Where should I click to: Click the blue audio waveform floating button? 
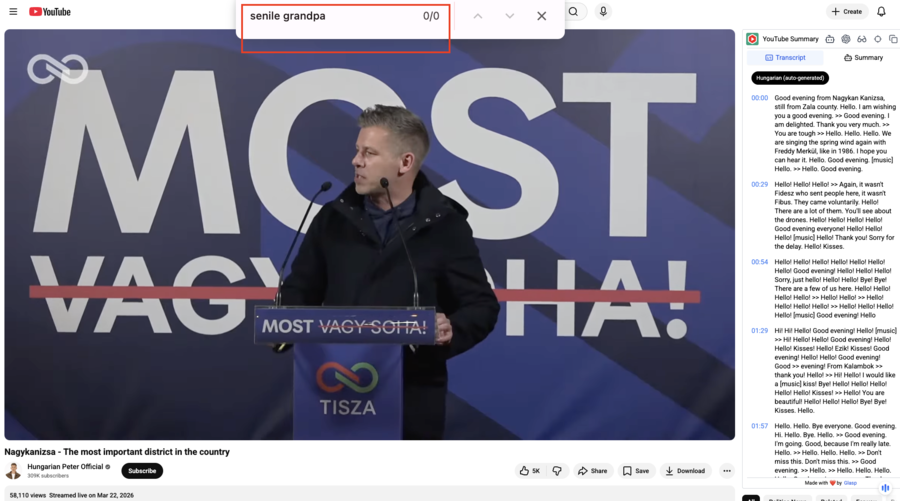pyautogui.click(x=885, y=488)
